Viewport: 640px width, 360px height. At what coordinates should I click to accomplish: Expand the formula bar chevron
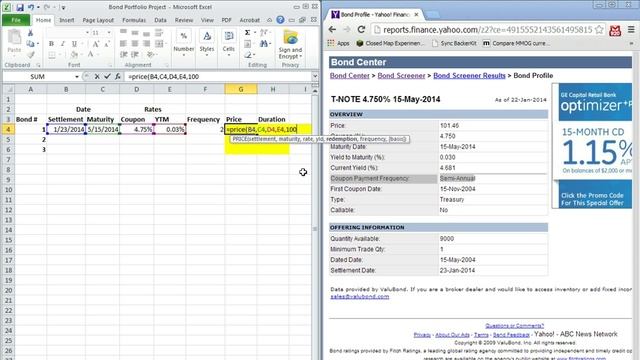coord(315,76)
